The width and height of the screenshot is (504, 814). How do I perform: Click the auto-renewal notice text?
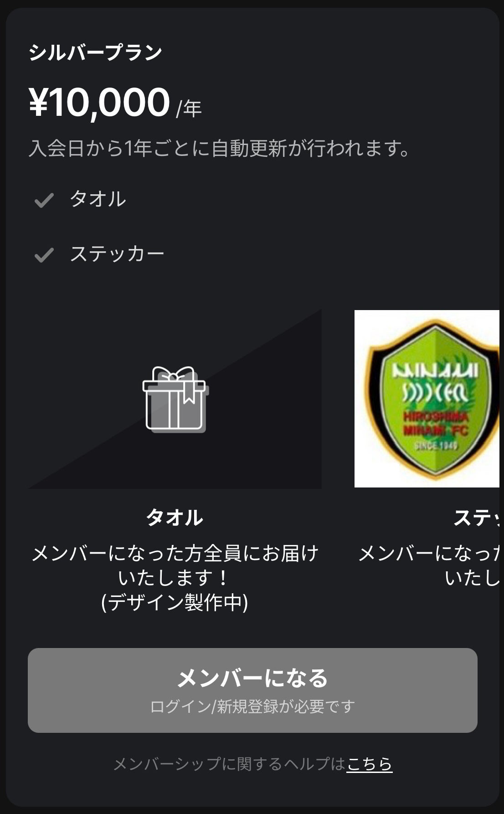click(220, 148)
